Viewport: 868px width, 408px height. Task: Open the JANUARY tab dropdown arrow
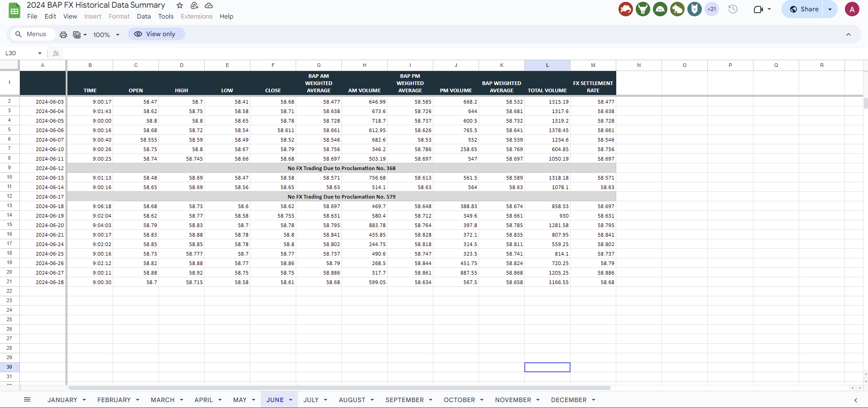[84, 400]
